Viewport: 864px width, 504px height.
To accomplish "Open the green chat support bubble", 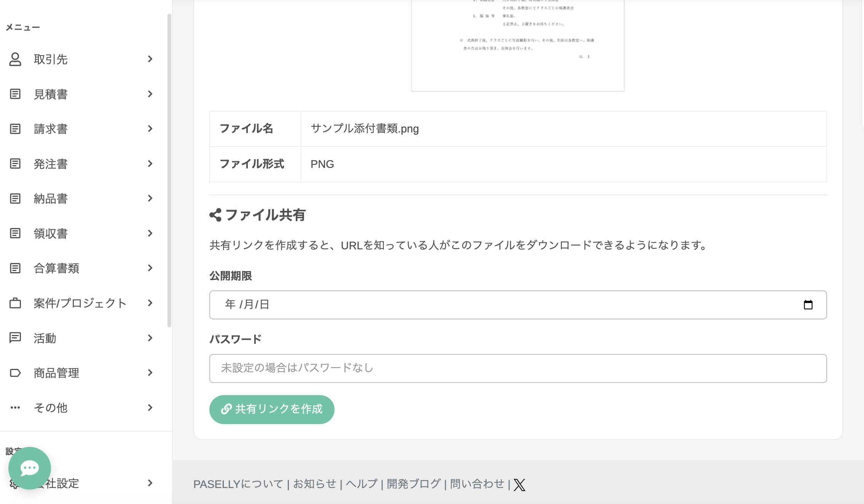I will (x=30, y=468).
